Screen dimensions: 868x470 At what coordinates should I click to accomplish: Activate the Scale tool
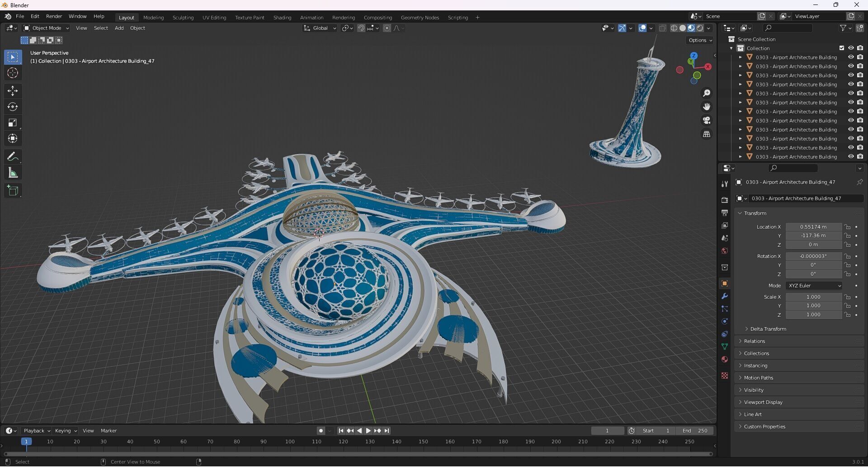pyautogui.click(x=13, y=122)
